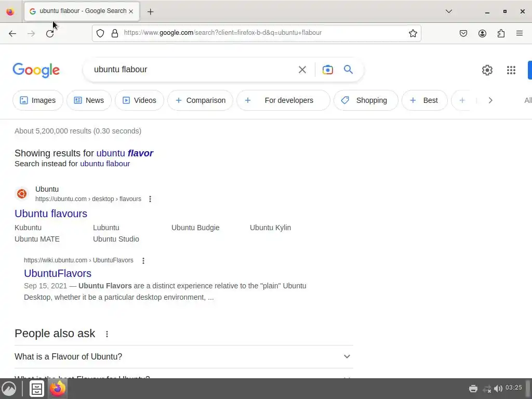532x399 pixels.
Task: Filter results by News
Action: (89, 100)
